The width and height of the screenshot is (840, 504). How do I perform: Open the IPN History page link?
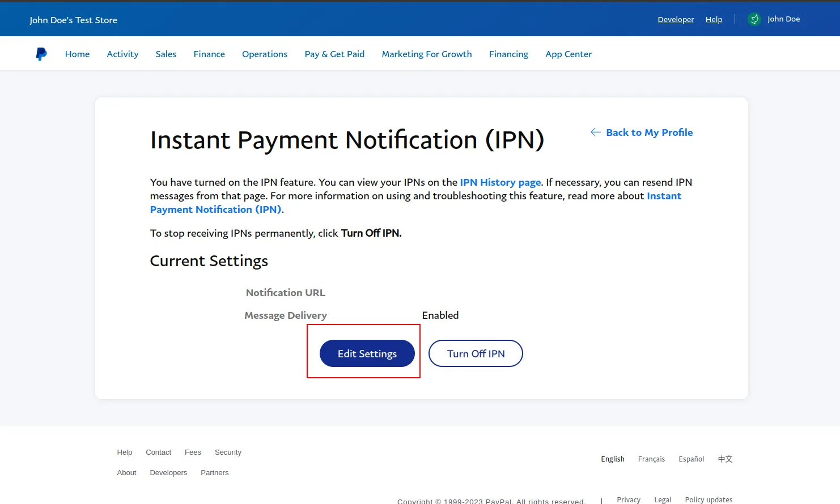500,182
